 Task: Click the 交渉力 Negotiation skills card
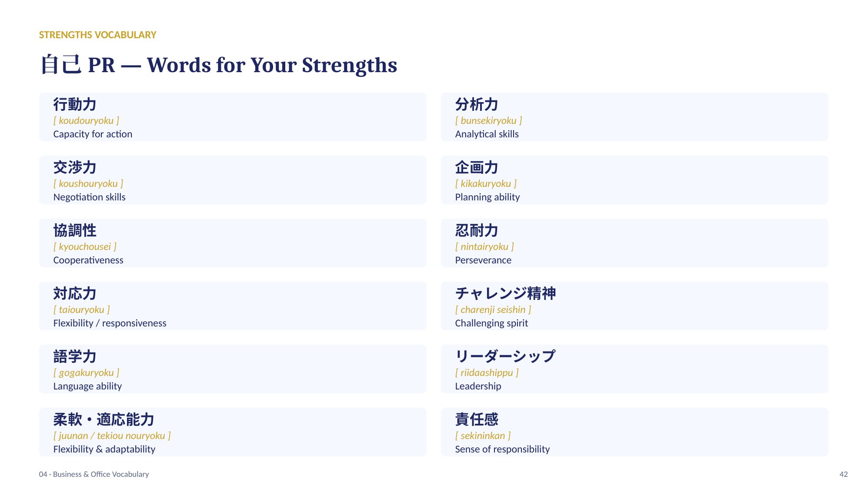pos(233,180)
